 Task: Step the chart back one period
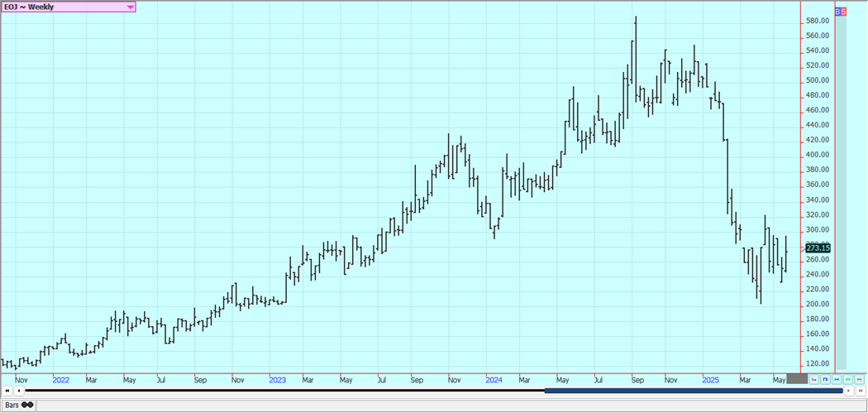[20, 391]
